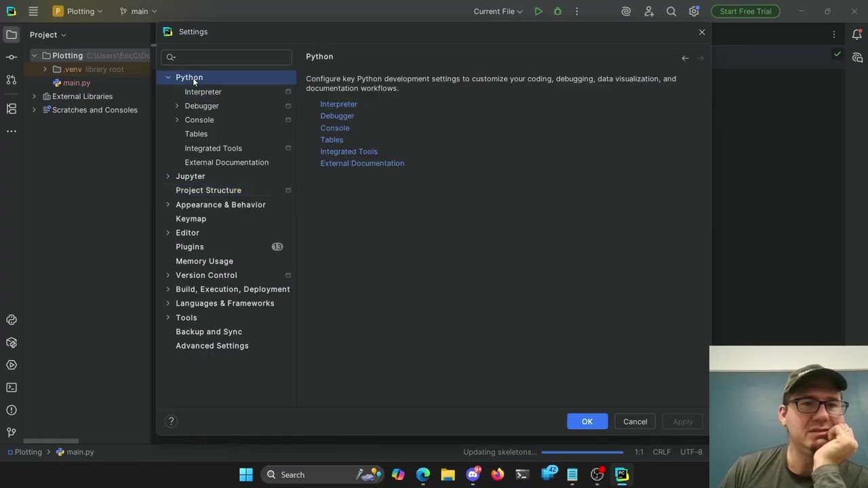868x488 pixels.
Task: Follow the Integrated Tools link
Action: point(349,152)
